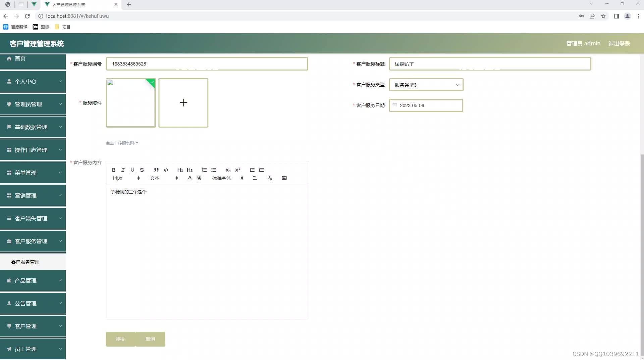Insert bulleted list
This screenshot has width=644, height=360.
[x=214, y=170]
